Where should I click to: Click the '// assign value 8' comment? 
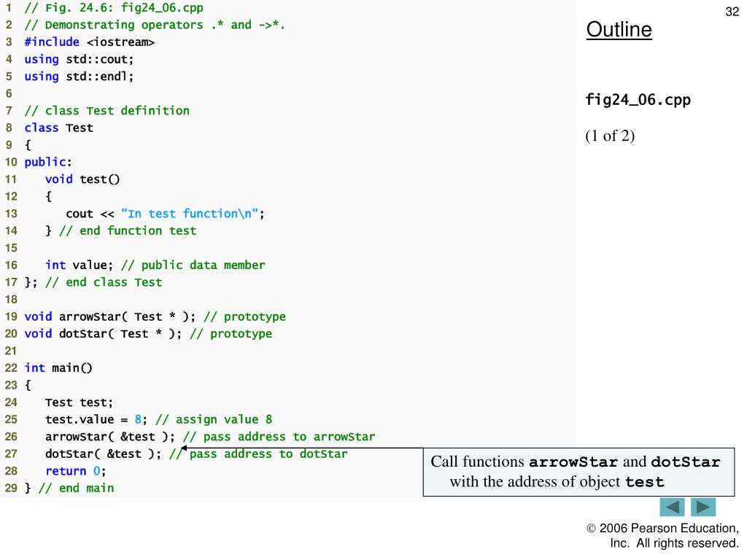pos(214,419)
